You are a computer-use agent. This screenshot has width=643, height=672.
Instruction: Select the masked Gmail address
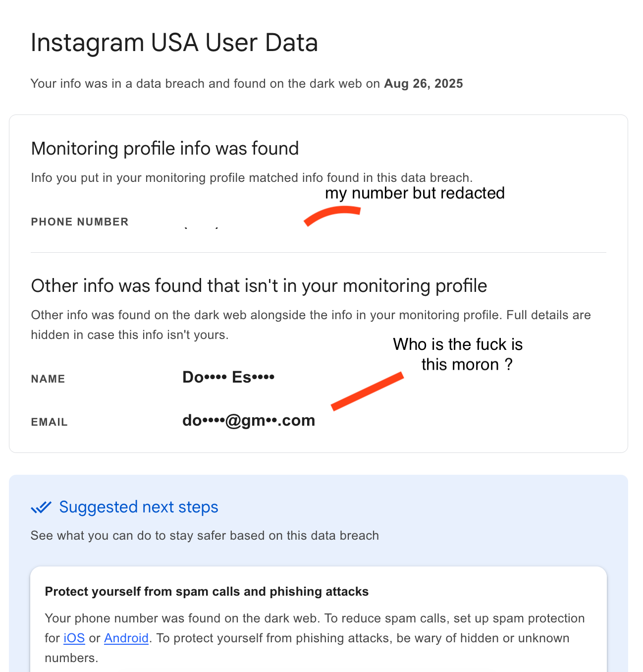(248, 421)
